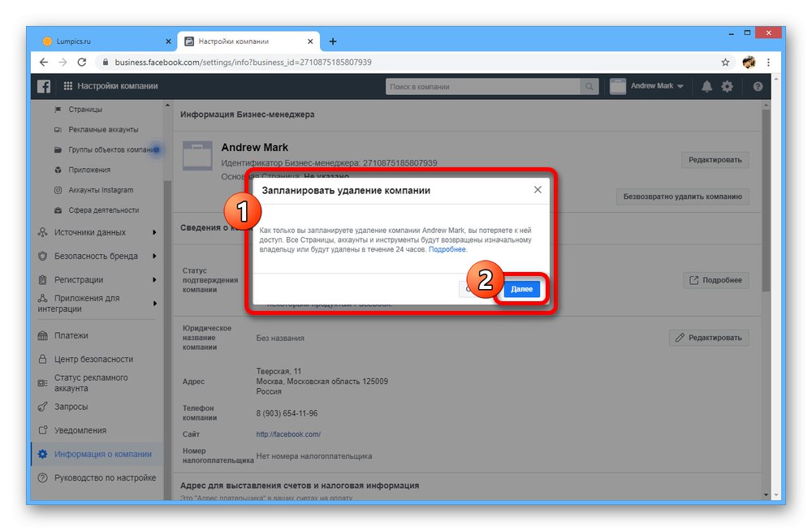The width and height of the screenshot is (812, 531).
Task: Open the apps grid menu icon
Action: [x=68, y=86]
